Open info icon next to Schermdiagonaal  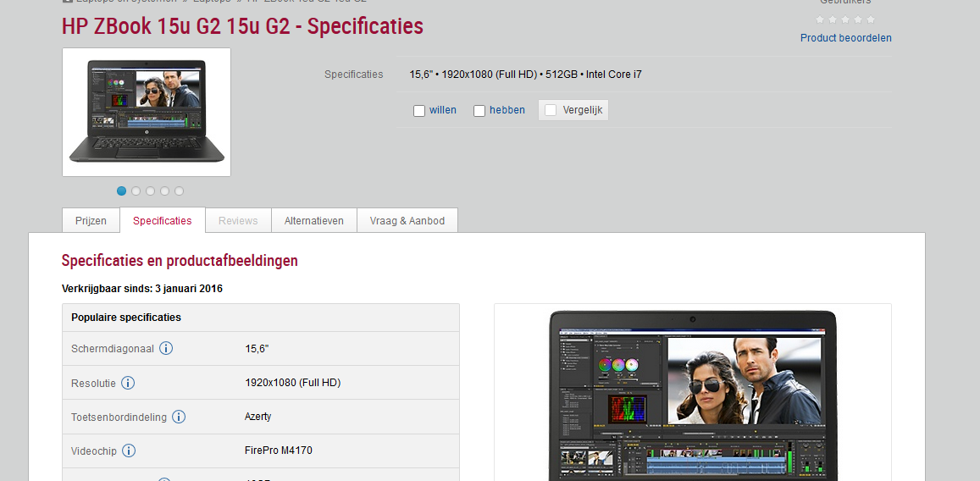[166, 349]
